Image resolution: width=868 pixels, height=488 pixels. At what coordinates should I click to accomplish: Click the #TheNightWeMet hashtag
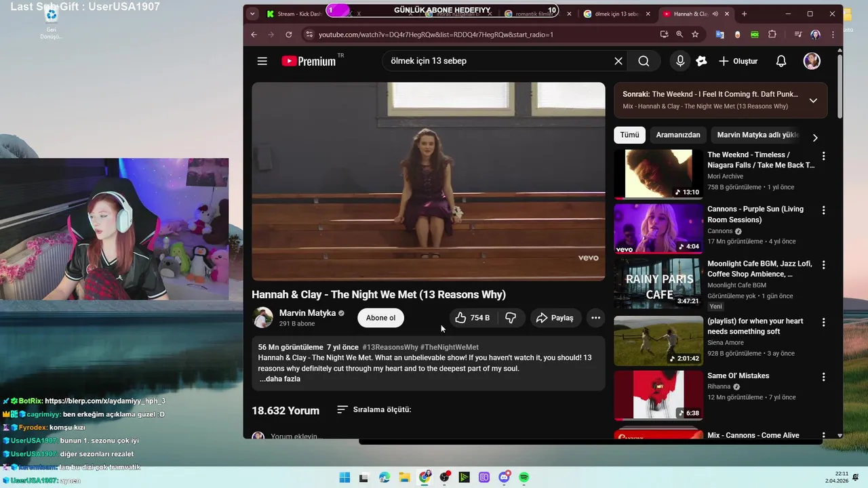coord(449,347)
